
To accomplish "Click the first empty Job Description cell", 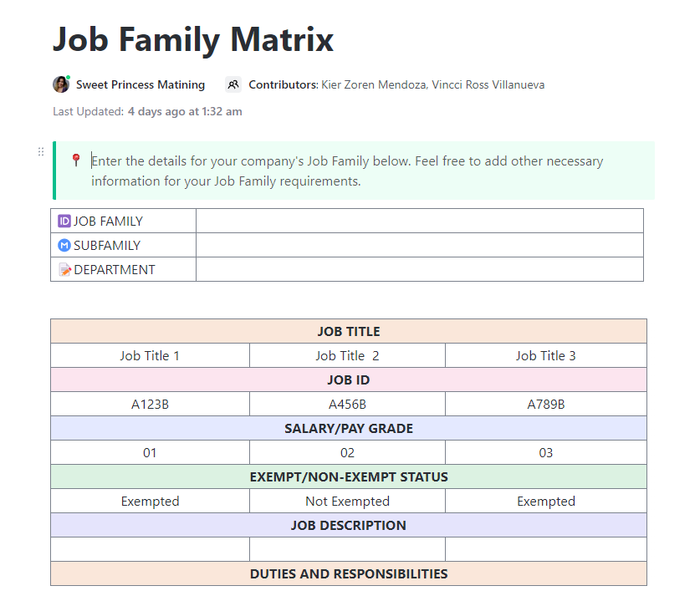I will coord(150,549).
